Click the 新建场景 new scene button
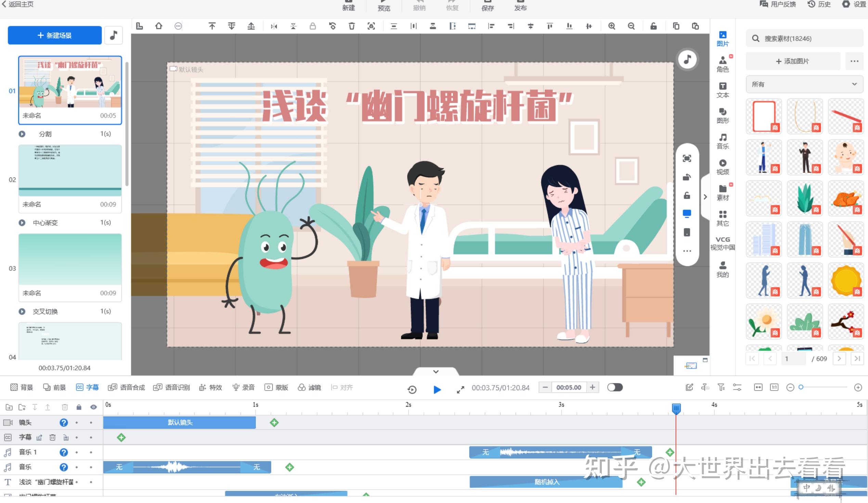This screenshot has height=503, width=868. click(54, 35)
